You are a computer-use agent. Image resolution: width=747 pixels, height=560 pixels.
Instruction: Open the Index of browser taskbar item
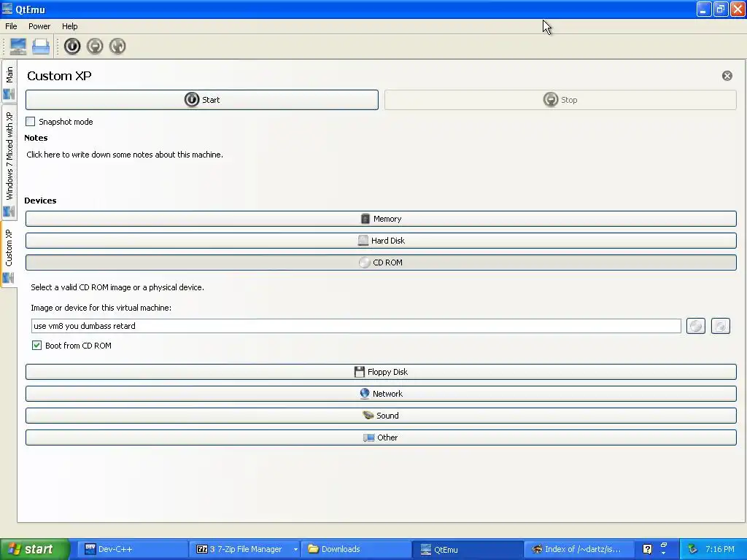click(578, 549)
